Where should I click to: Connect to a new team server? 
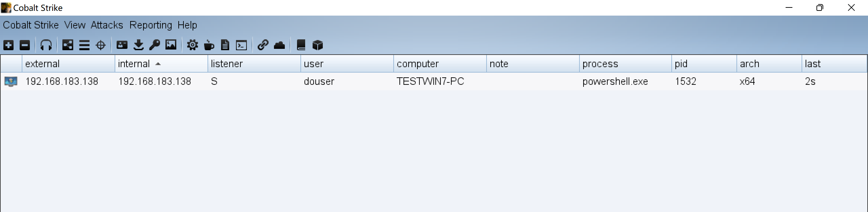click(8, 45)
